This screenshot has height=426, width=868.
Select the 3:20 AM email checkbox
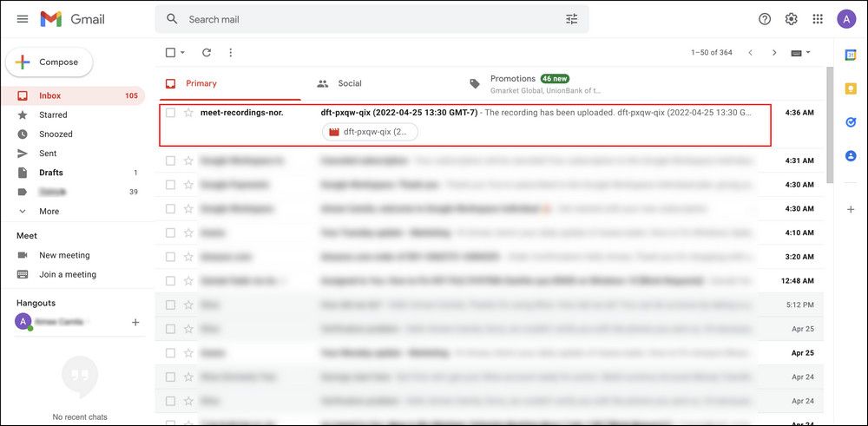170,257
